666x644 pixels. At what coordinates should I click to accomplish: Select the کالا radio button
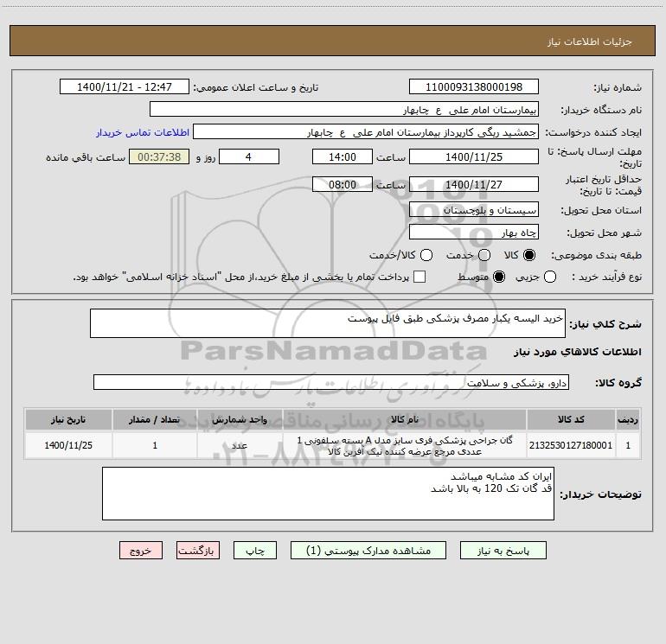[529, 255]
